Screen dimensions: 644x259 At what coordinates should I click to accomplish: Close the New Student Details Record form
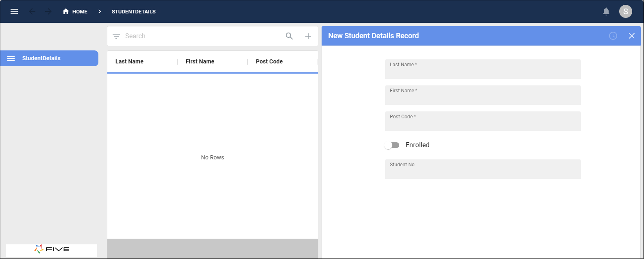[631, 36]
